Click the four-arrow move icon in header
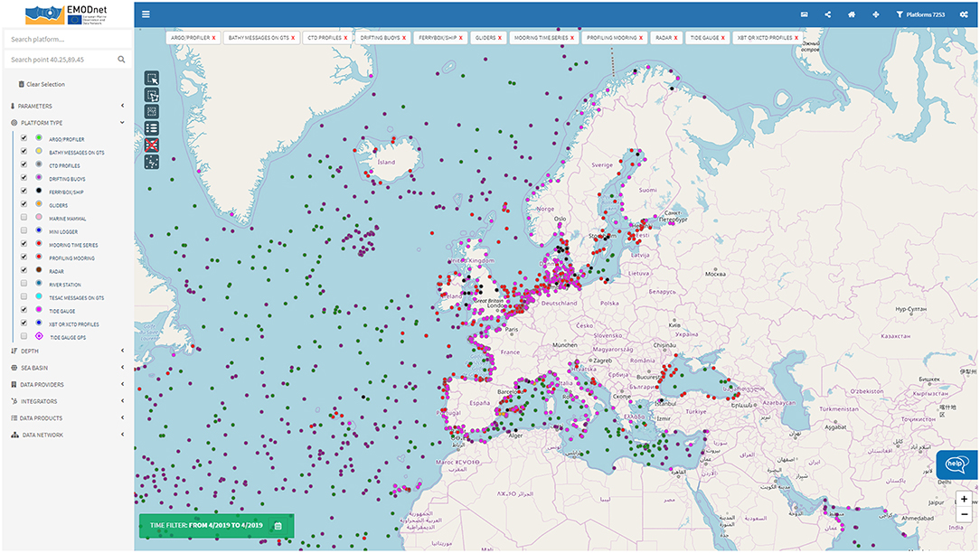Image resolution: width=980 pixels, height=553 pixels. click(876, 14)
